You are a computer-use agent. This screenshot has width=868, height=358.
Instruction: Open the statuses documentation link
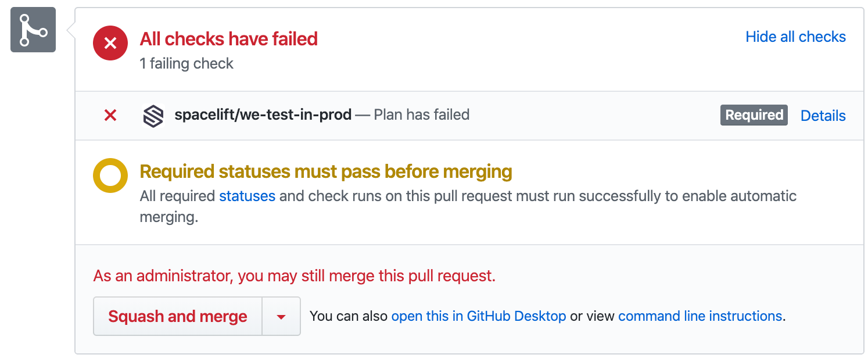[x=247, y=196]
